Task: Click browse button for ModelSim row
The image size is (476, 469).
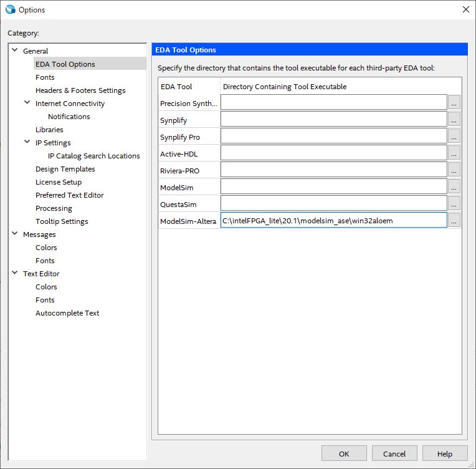Action: (454, 186)
